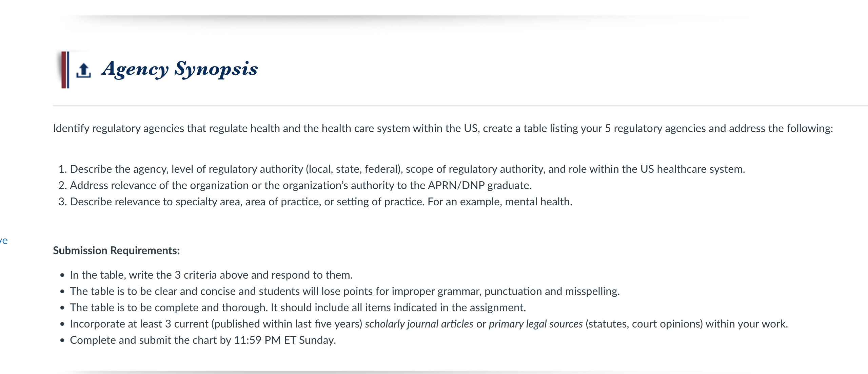Screen dimensions: 868x374
Task: Open the partially visible blue link at left edge
Action: coord(4,241)
